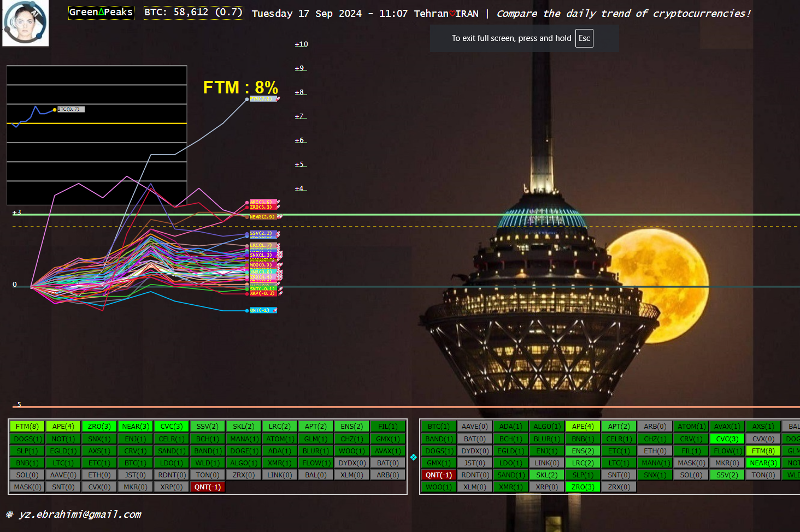Click SOL(0) tile in the ranked grid

(x=27, y=475)
